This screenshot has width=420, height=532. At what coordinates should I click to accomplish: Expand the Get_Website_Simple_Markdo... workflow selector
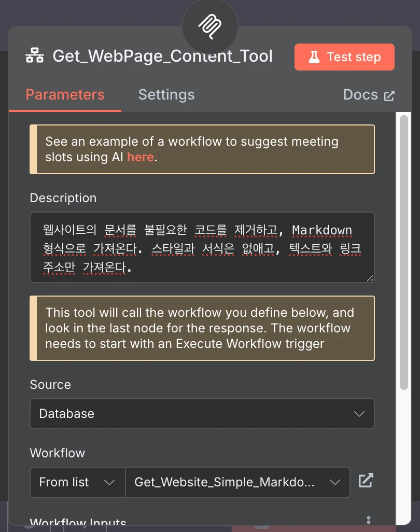[237, 482]
